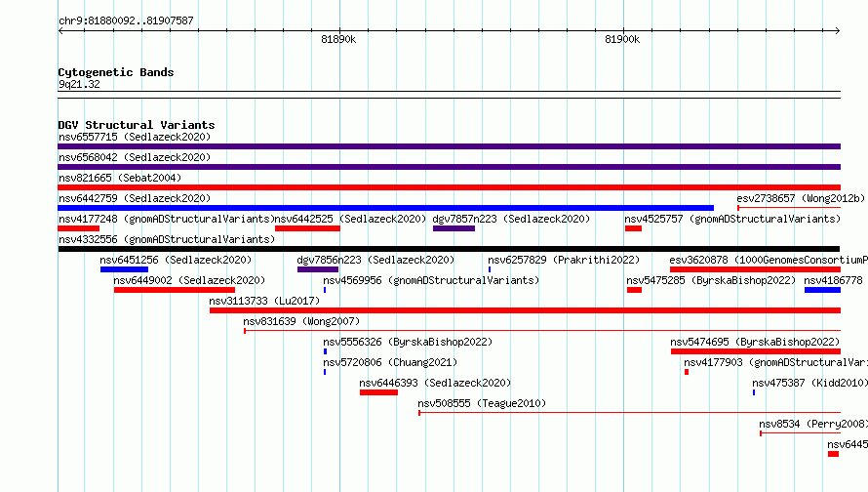Select nsv6451256 (Sedlazeck2020) label
The width and height of the screenshot is (868, 492).
(x=176, y=260)
